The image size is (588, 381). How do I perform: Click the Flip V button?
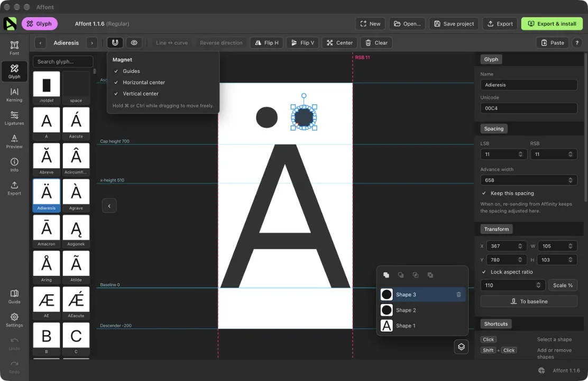click(302, 43)
